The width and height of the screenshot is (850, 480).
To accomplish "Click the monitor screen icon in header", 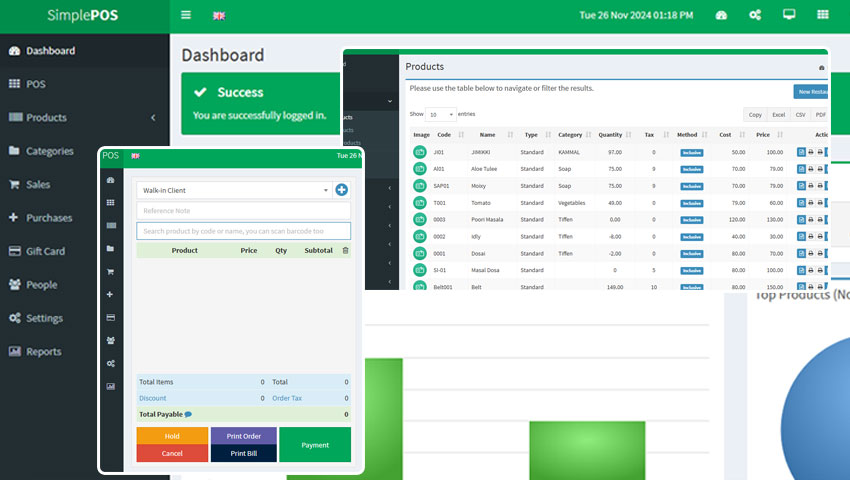I will click(789, 15).
